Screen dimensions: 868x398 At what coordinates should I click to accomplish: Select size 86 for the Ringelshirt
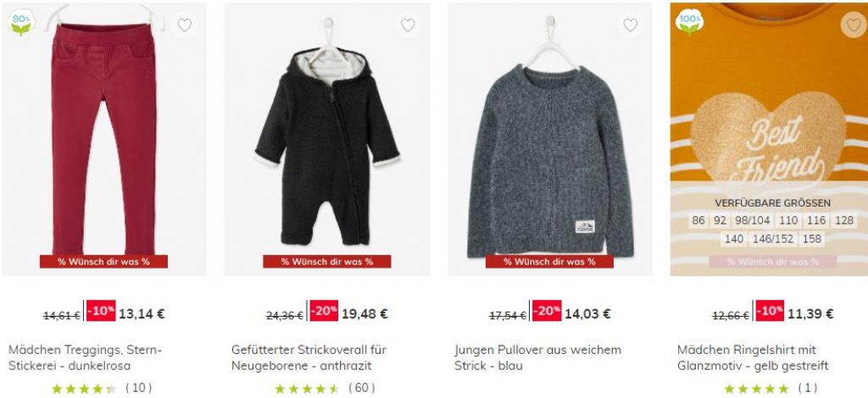point(698,220)
